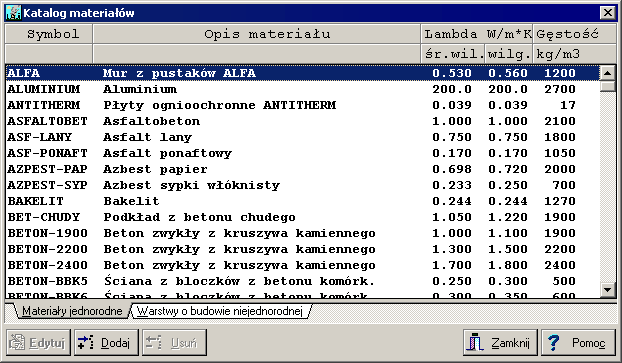This screenshot has width=622, height=363.
Task: Click the scrollbar down arrow
Action: coord(607,290)
